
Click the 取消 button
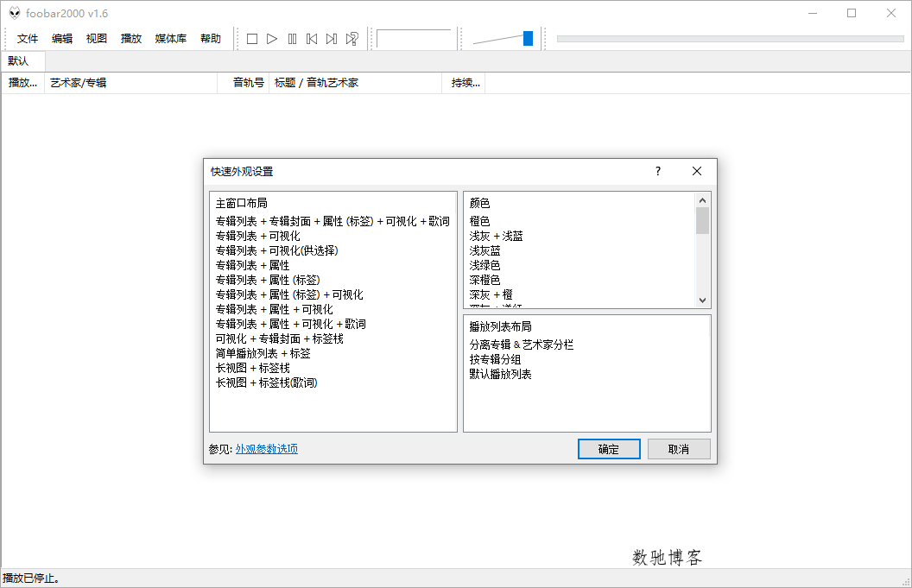679,449
